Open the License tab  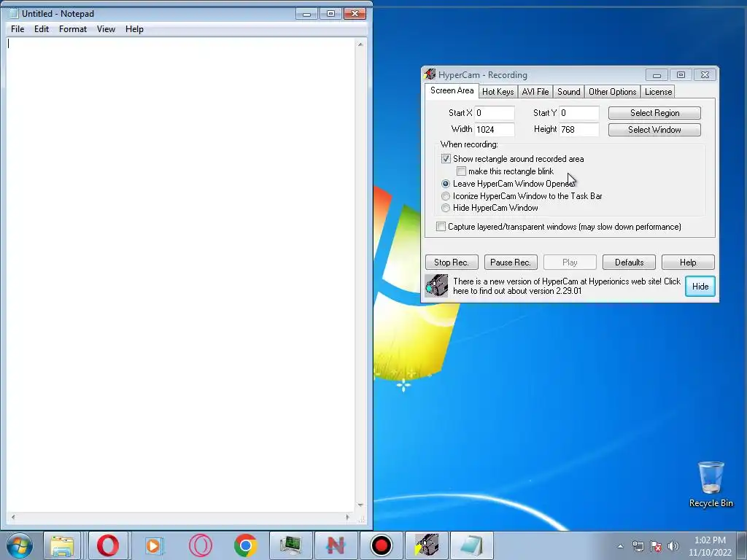(658, 92)
